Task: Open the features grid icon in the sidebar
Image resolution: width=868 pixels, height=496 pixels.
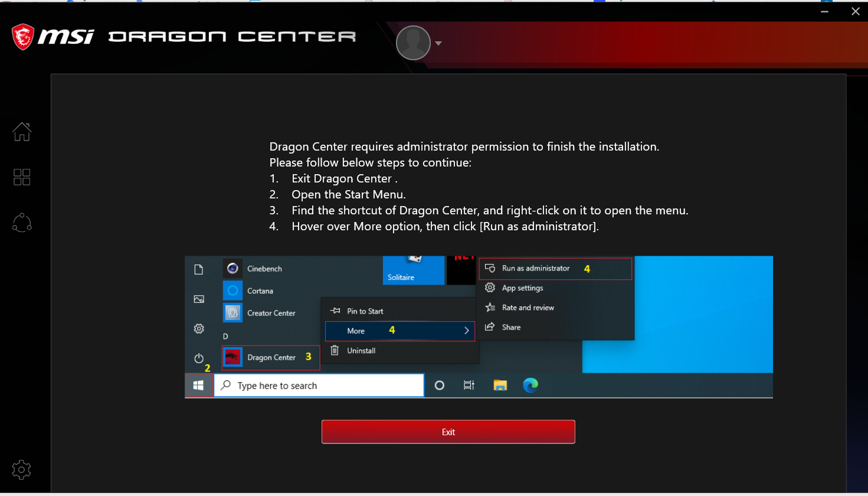Action: [x=22, y=177]
